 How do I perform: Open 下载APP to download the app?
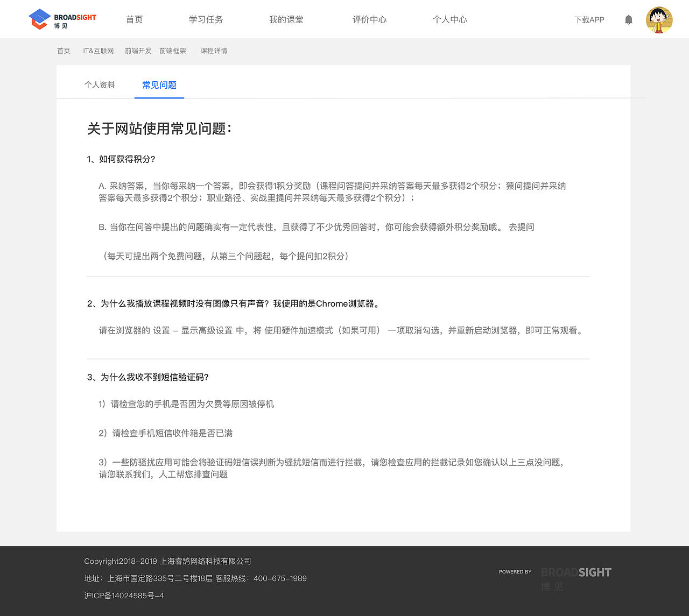click(x=589, y=19)
